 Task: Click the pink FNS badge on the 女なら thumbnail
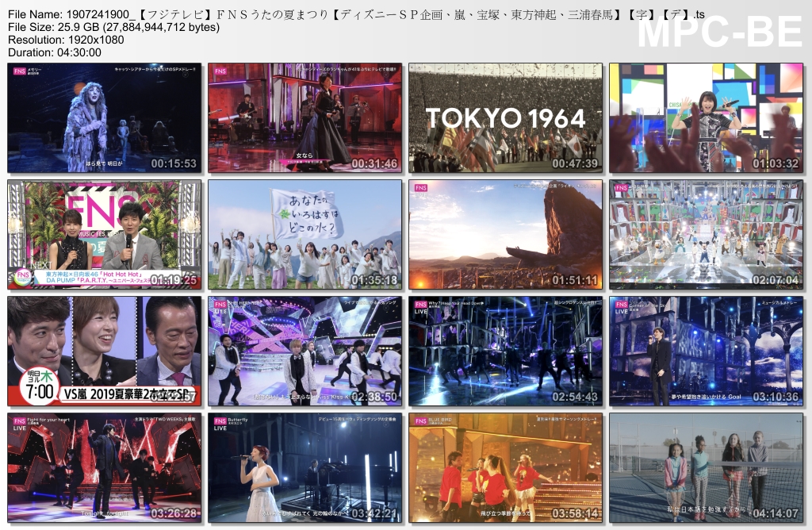tap(220, 73)
